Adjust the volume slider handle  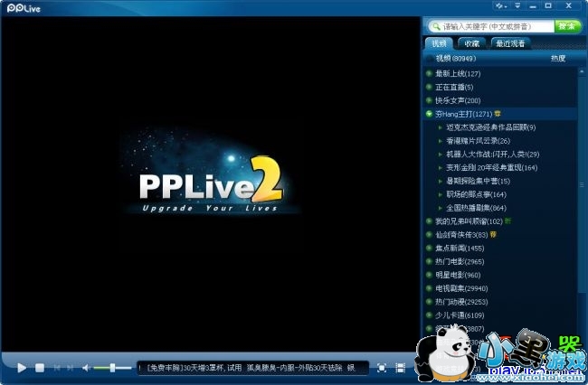(112, 368)
